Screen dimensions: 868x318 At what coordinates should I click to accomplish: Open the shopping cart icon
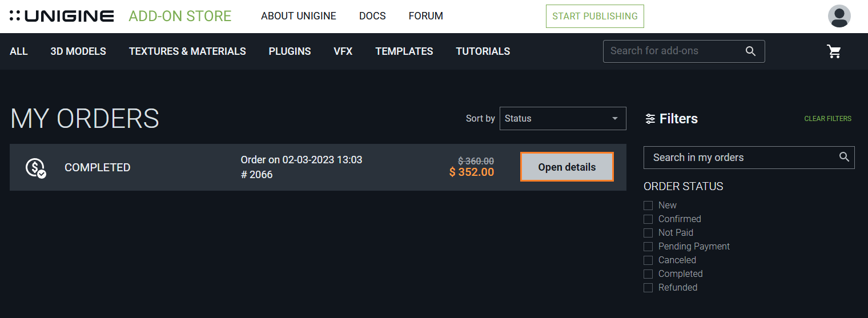coord(834,51)
